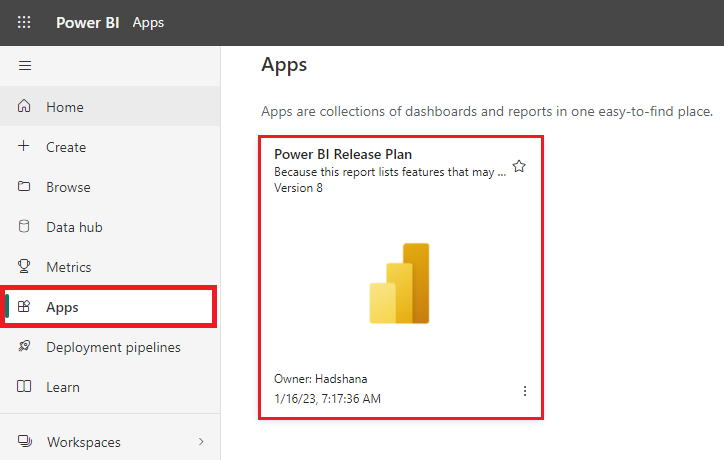The height and width of the screenshot is (460, 724).
Task: Favorite the Power BI Release Plan app
Action: point(519,166)
